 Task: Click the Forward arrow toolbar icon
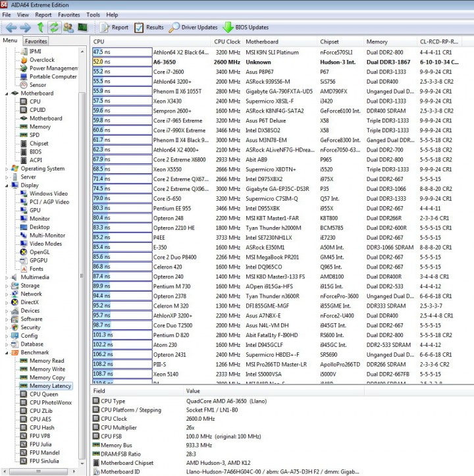pyautogui.click(x=26, y=28)
